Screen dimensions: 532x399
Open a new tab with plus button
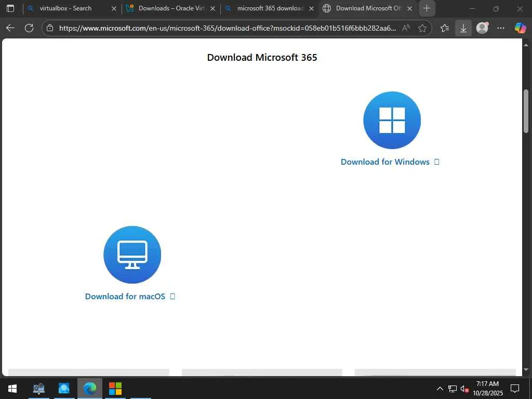tap(427, 8)
